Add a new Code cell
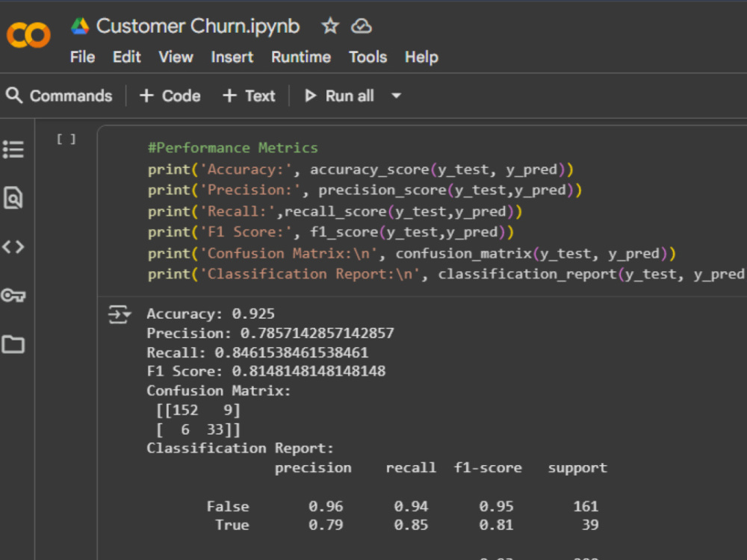 click(170, 96)
